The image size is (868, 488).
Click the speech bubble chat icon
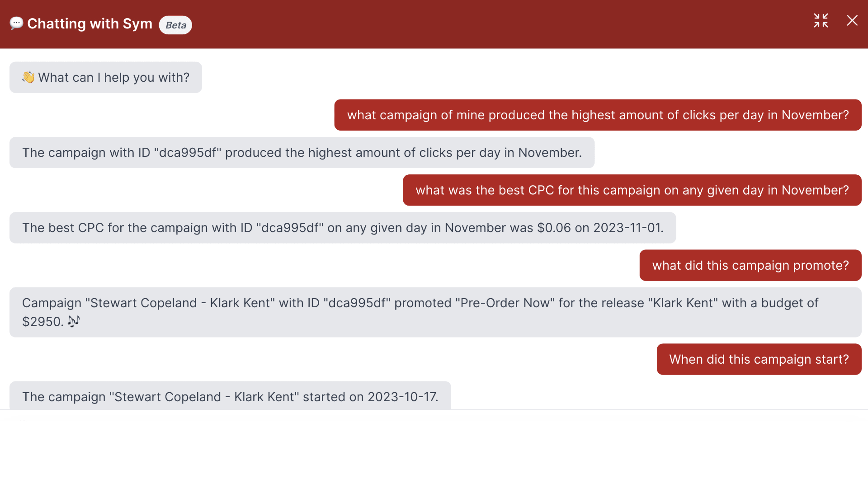16,23
